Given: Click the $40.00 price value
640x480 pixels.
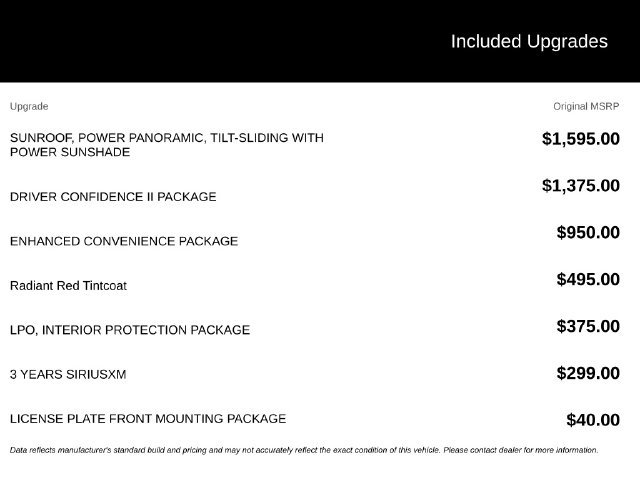Looking at the screenshot, I should point(593,420).
